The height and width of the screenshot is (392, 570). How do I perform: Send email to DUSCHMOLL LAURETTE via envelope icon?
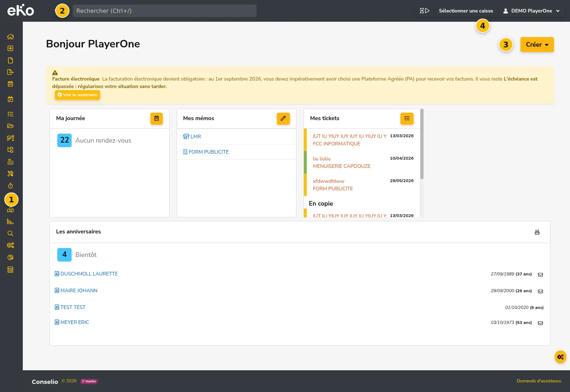tap(540, 274)
